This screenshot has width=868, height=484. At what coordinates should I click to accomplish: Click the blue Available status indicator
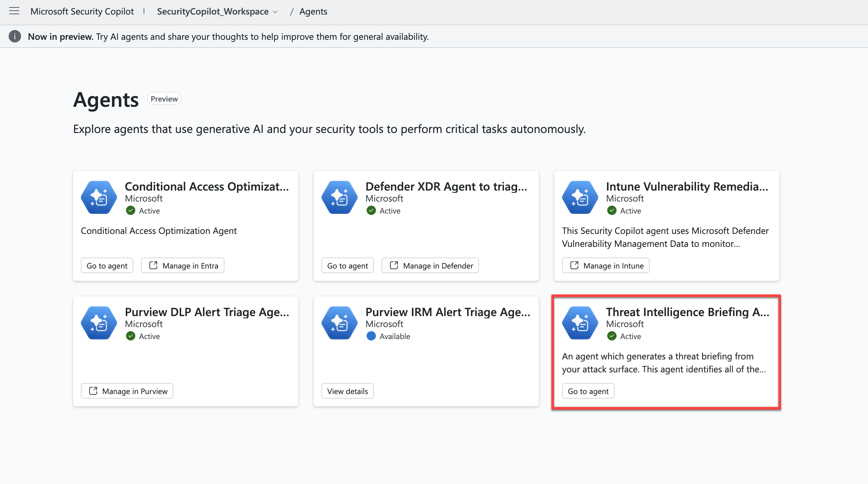pos(371,336)
